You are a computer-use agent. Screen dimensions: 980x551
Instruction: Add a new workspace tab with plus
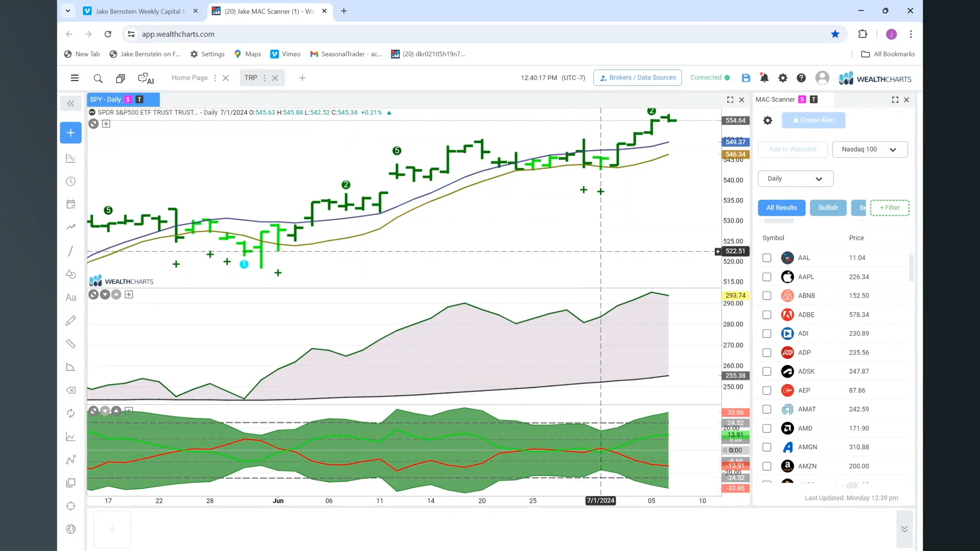pos(302,78)
